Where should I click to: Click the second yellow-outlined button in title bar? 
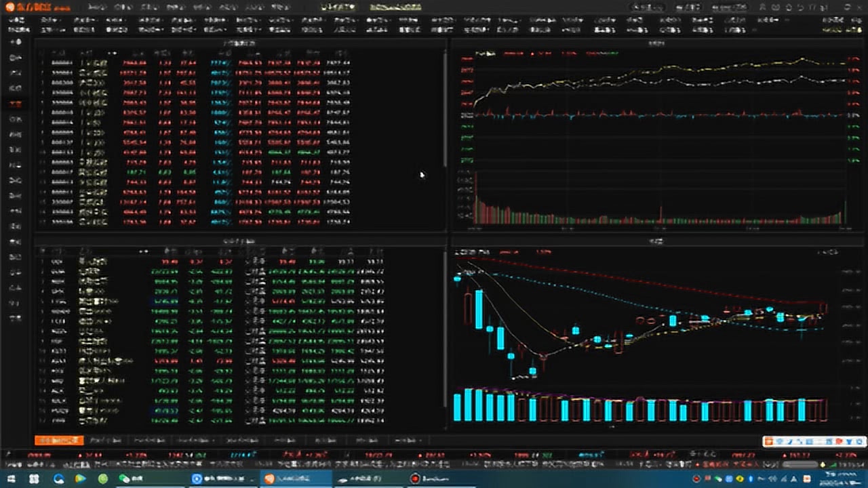395,7
